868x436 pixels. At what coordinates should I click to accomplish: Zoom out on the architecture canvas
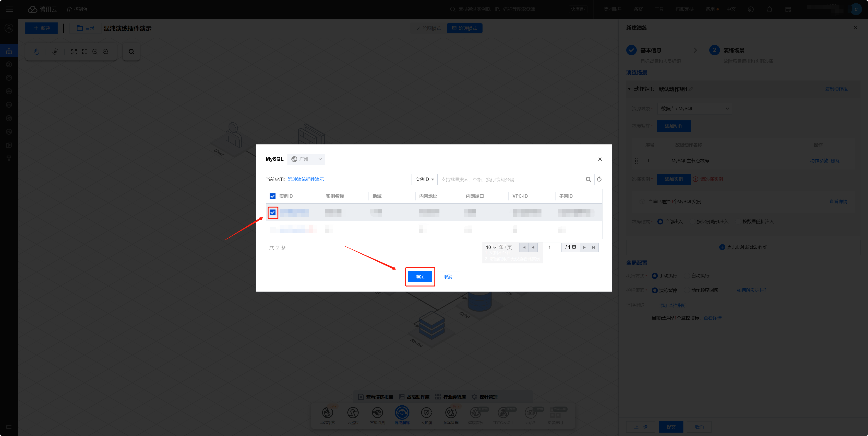pyautogui.click(x=95, y=51)
